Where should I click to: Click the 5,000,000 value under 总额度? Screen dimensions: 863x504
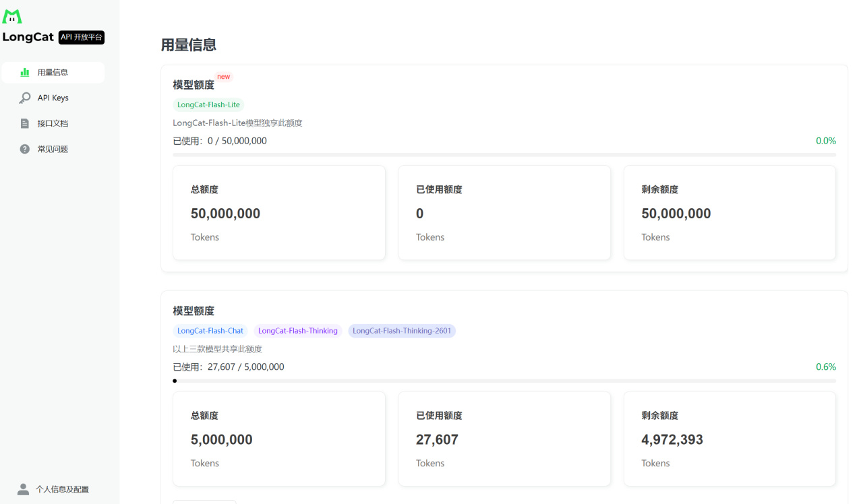coord(222,440)
